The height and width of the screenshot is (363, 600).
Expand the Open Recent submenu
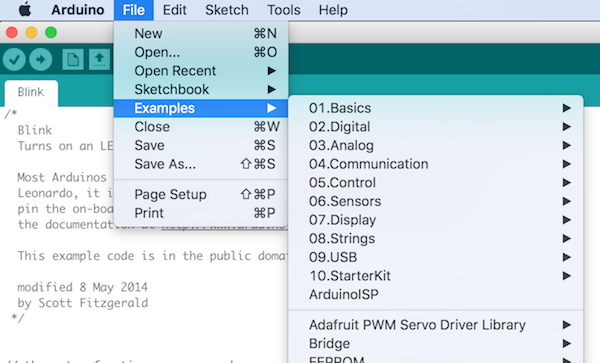pos(201,71)
